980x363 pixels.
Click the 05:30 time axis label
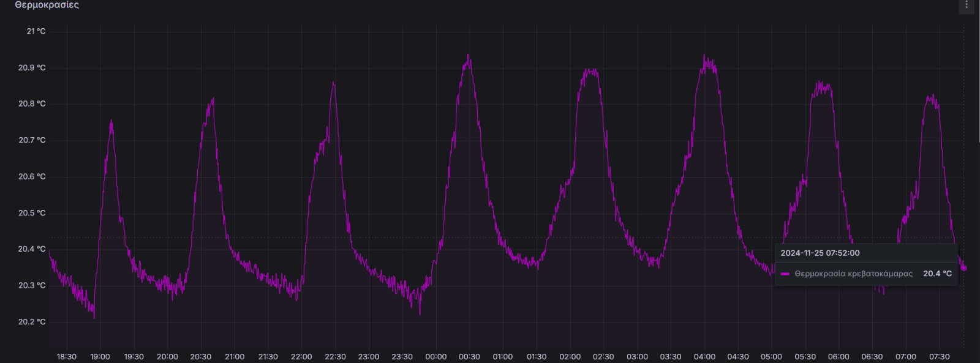click(805, 357)
